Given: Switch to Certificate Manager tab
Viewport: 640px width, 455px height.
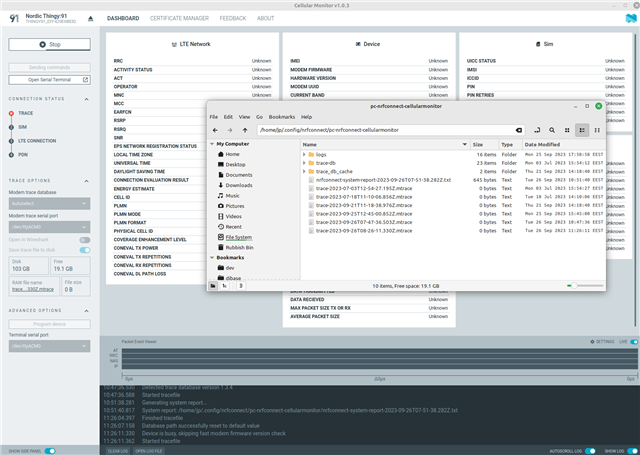Looking at the screenshot, I should point(179,18).
